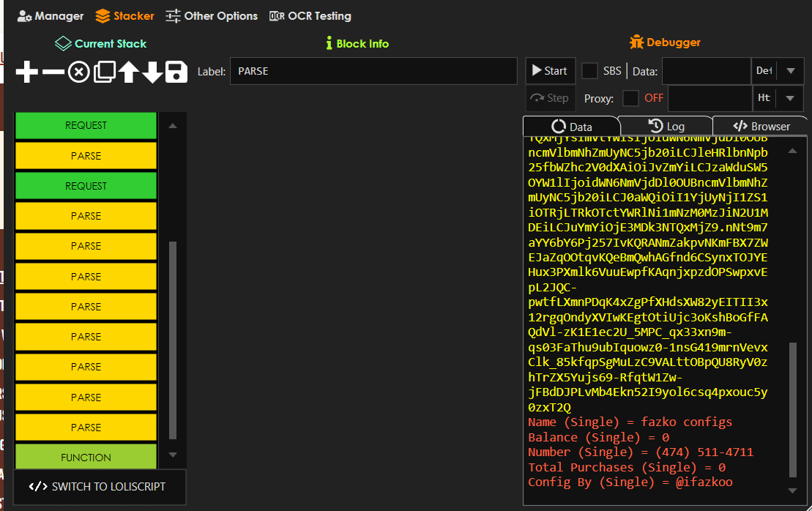Start the debugger
Image resolution: width=812 pixels, height=511 pixels.
pyautogui.click(x=549, y=70)
